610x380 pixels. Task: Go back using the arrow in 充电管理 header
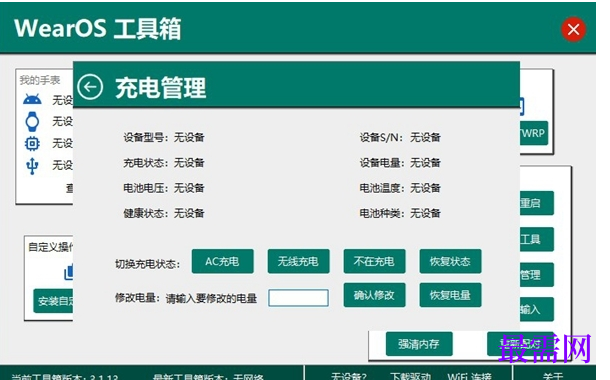90,87
